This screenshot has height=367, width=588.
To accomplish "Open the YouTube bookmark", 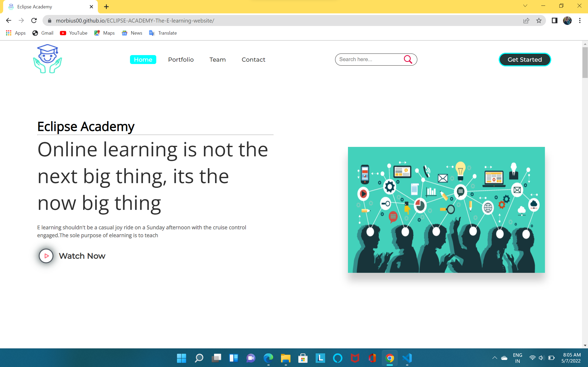I will 74,33.
